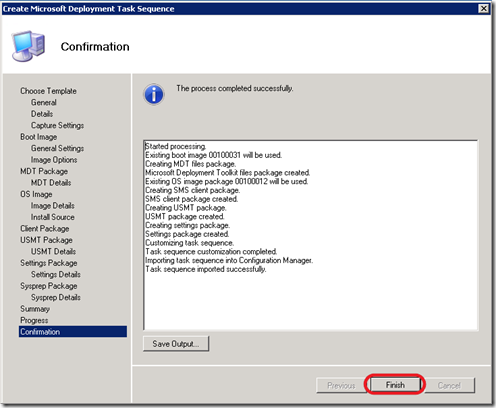Click 'SMS client package created.' line
Image resolution: width=496 pixels, height=408 pixels.
[191, 199]
